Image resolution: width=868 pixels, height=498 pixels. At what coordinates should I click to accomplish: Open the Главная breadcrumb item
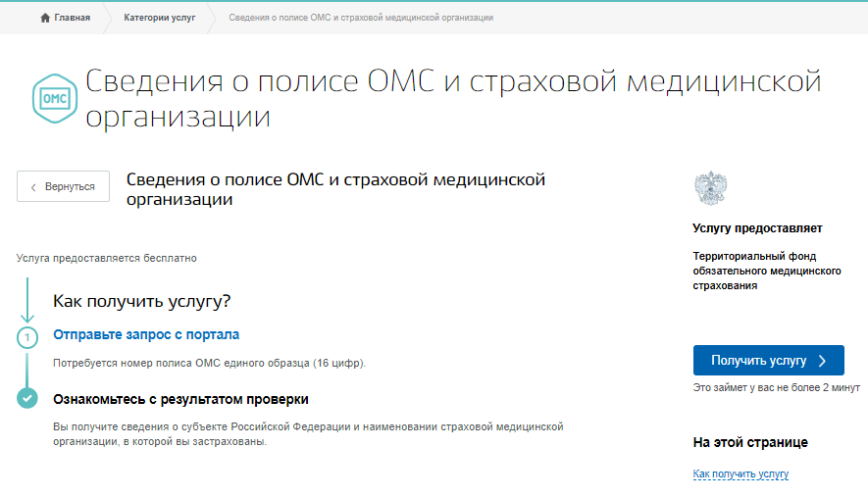(x=73, y=18)
